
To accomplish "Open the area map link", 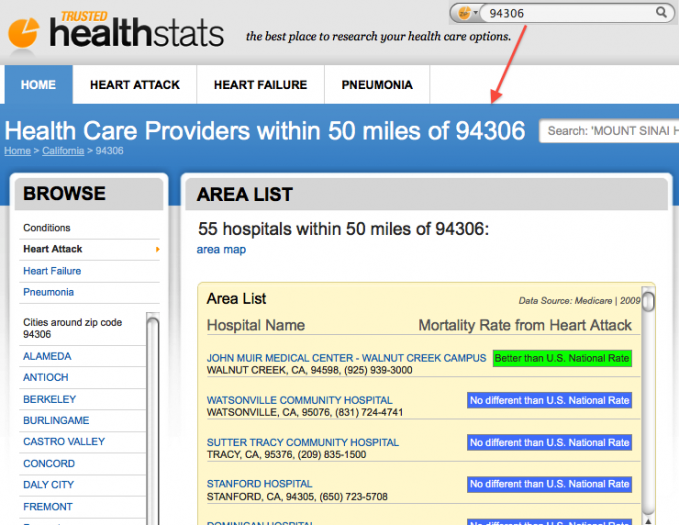I will pyautogui.click(x=221, y=250).
